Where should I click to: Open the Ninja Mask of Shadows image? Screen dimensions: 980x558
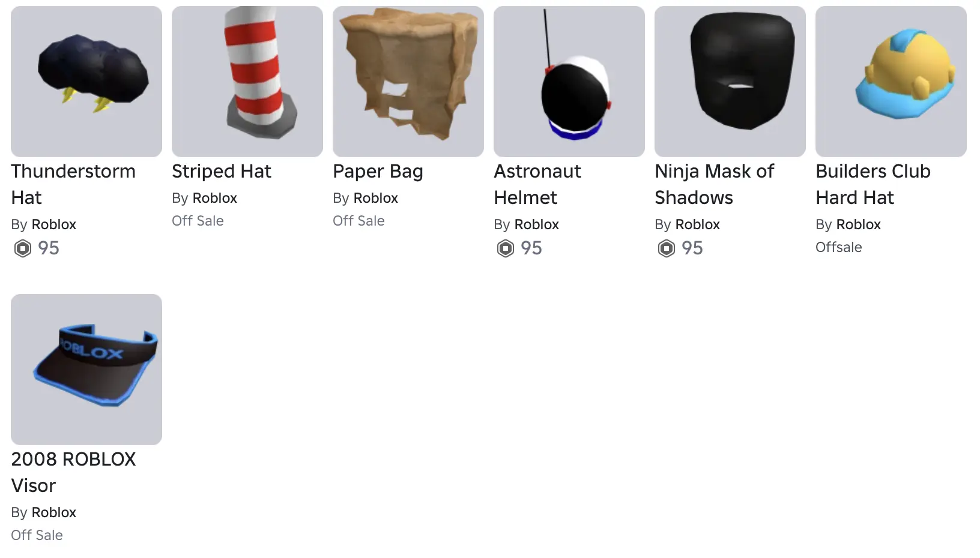pyautogui.click(x=730, y=82)
